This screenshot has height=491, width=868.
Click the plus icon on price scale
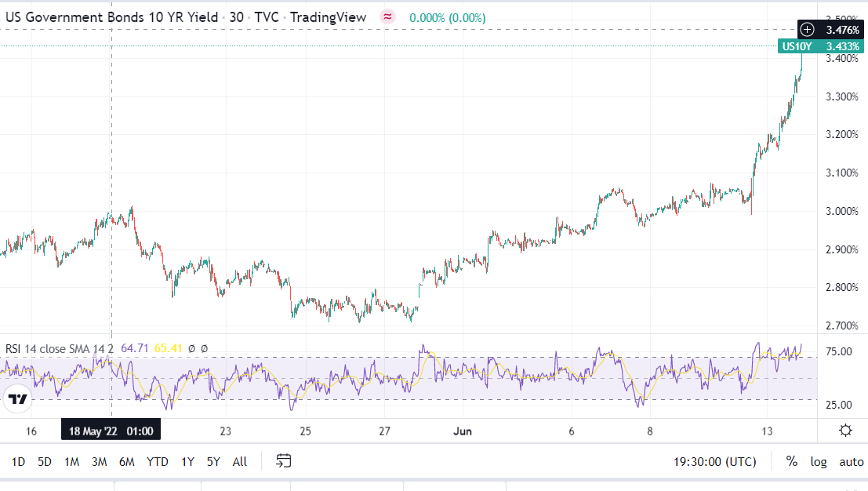(x=807, y=30)
